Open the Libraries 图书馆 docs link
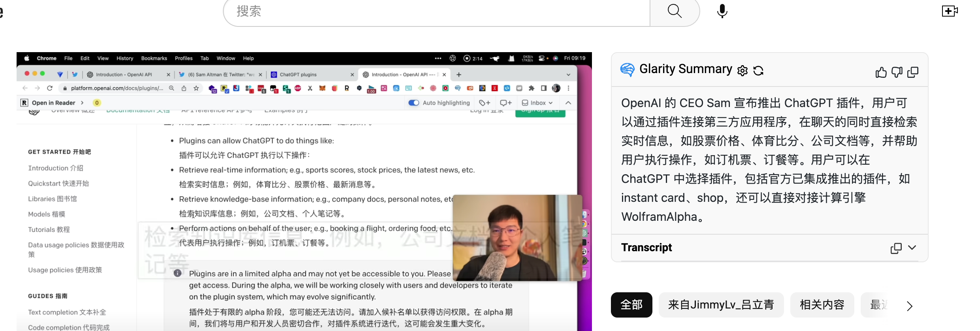Viewport: 980px width, 331px height. 53,199
